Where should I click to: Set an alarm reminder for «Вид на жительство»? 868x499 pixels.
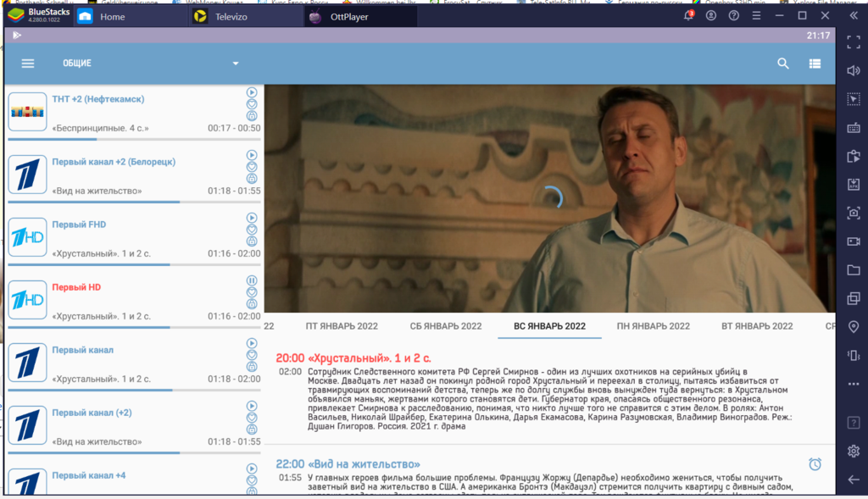pyautogui.click(x=815, y=464)
